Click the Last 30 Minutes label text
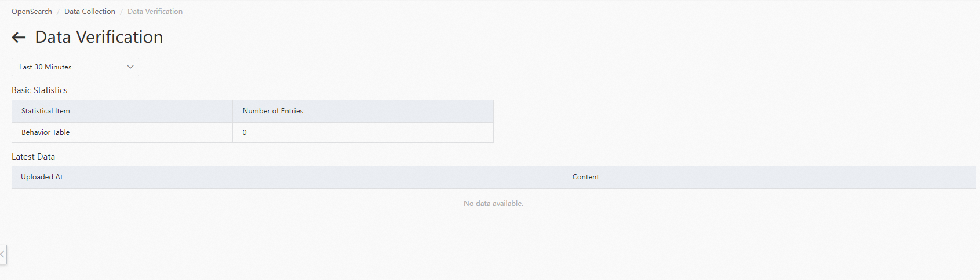Image resolution: width=980 pixels, height=280 pixels. (45, 67)
